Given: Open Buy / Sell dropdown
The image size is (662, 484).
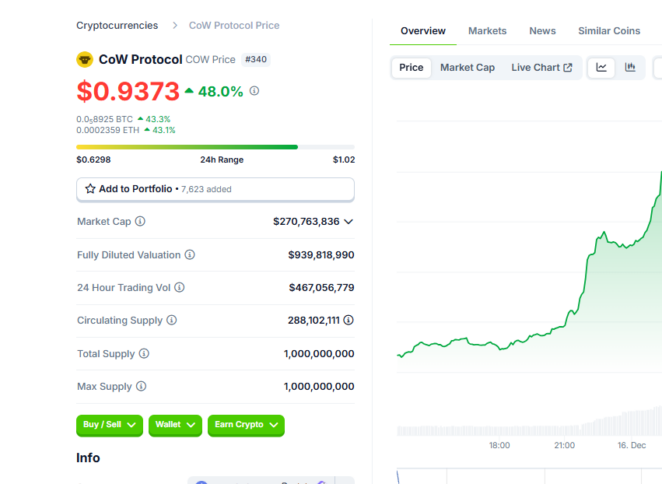Looking at the screenshot, I should pos(109,425).
